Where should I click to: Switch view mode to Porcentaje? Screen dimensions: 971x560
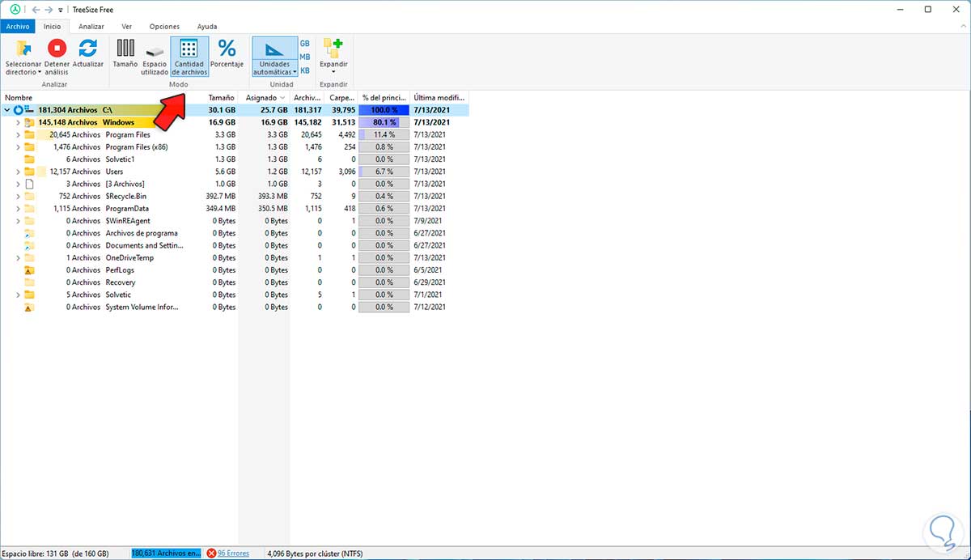pos(227,53)
